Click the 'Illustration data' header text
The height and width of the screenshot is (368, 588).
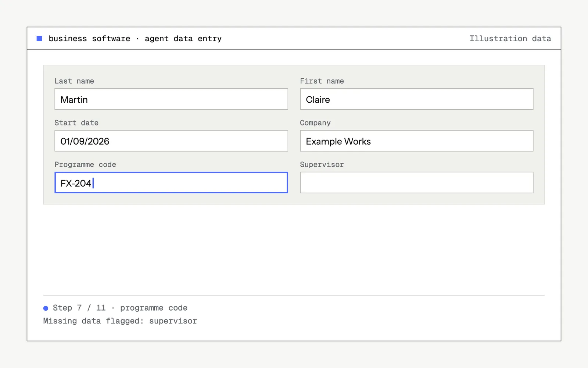tap(510, 39)
